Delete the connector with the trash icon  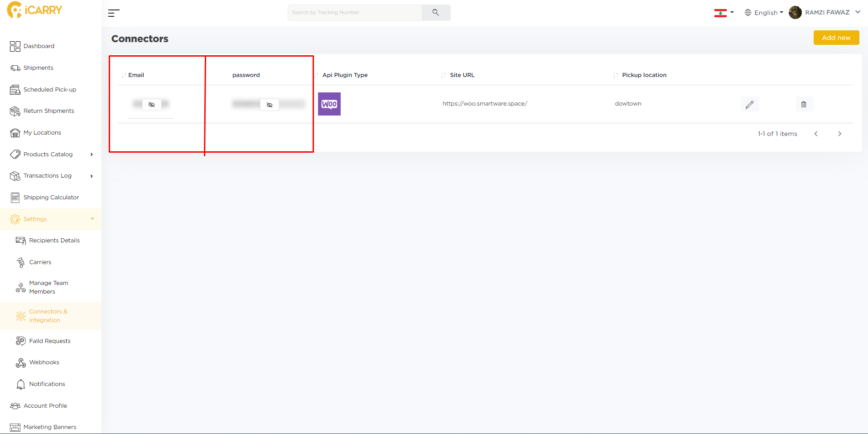[x=804, y=104]
